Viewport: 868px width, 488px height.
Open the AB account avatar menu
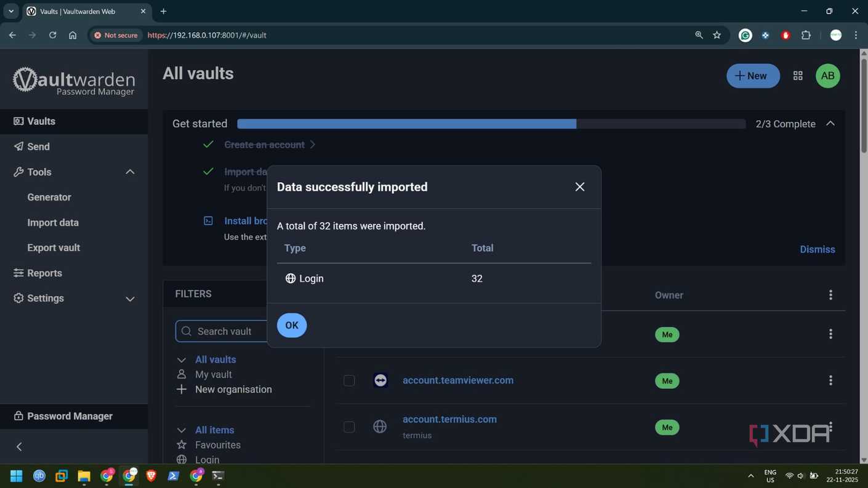828,76
